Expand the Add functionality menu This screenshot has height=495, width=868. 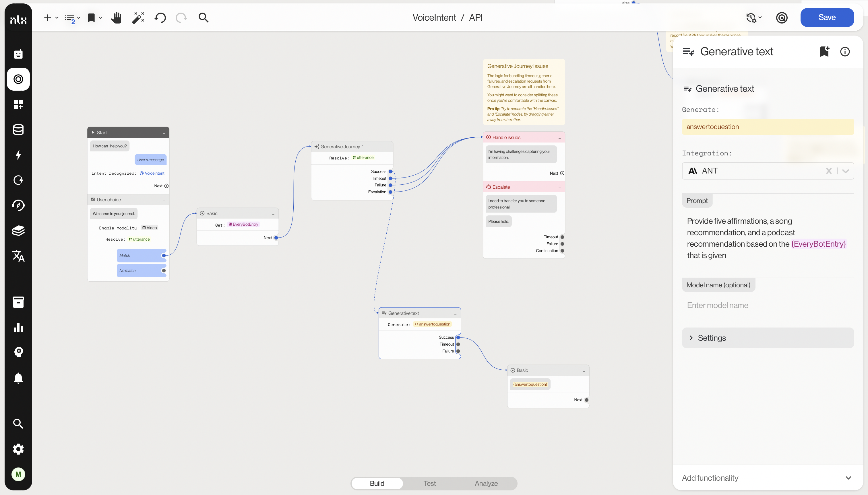[848, 478]
